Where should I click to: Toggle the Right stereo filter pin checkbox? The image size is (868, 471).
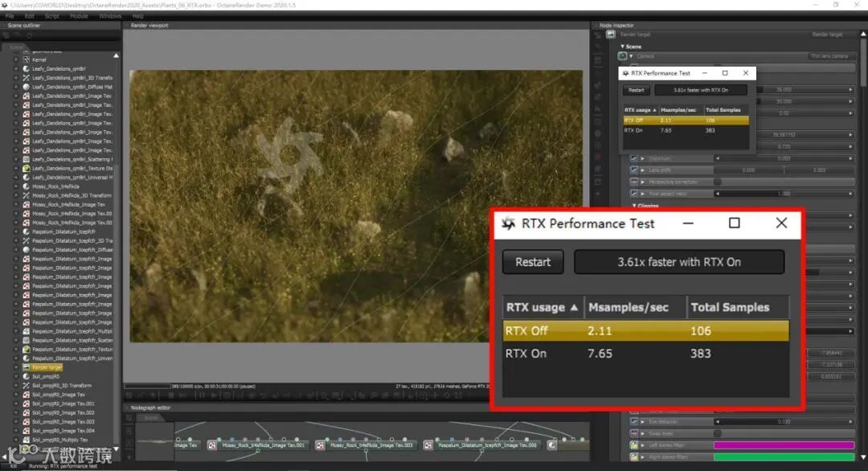[x=634, y=457]
